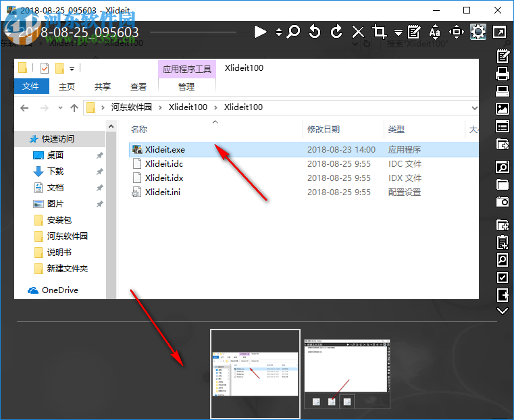514x420 pixels.
Task: Open settings with the gear icon
Action: (478, 32)
